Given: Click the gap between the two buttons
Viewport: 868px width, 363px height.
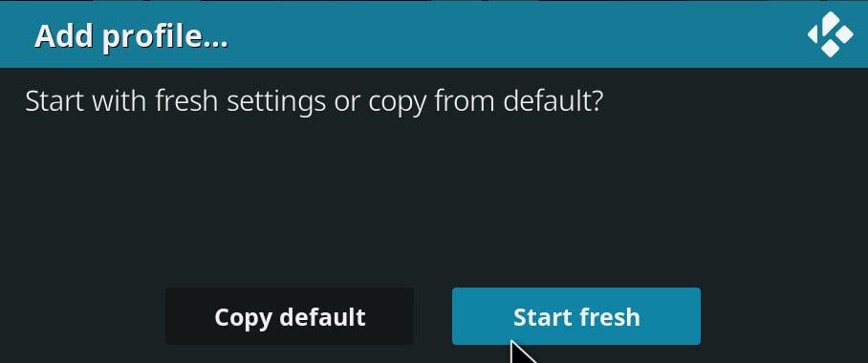Looking at the screenshot, I should [433, 316].
